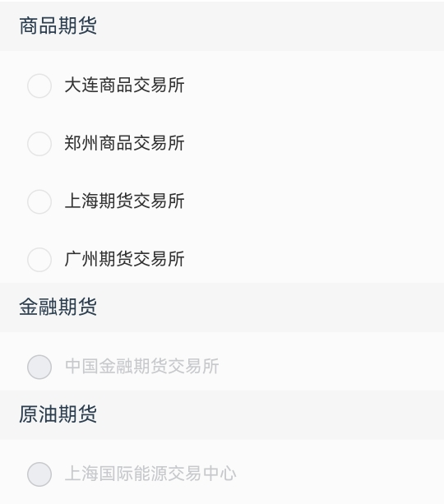
Task: Select the 大连商品交易所 radio button
Action: pyautogui.click(x=39, y=86)
